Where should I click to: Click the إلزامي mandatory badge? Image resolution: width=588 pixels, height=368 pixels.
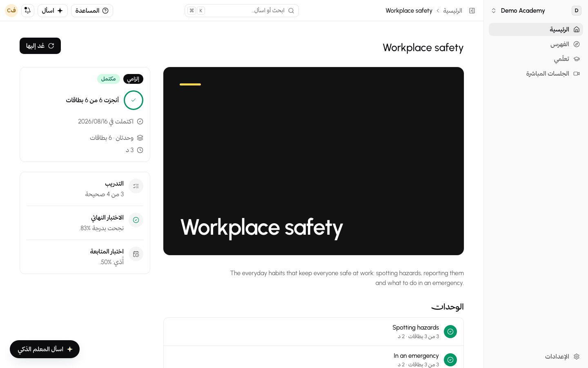click(x=133, y=79)
